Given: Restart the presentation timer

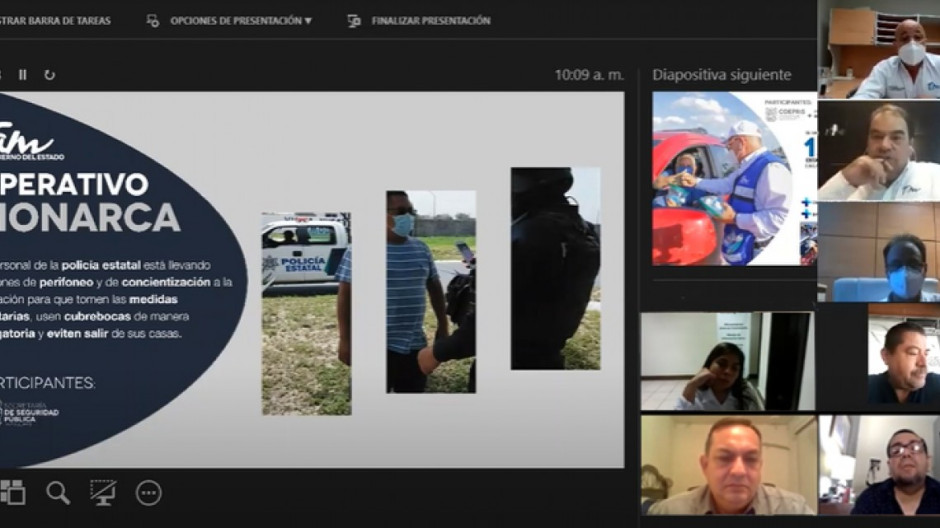Looking at the screenshot, I should click(49, 74).
